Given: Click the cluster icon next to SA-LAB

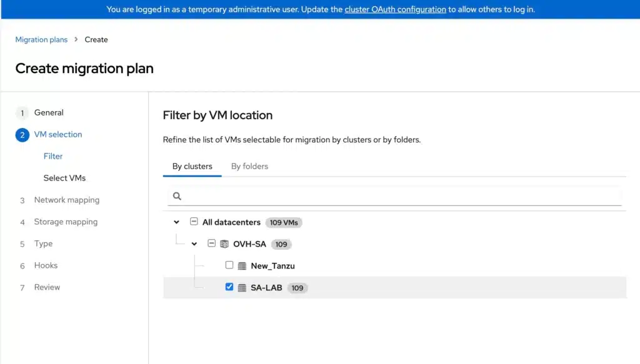Looking at the screenshot, I should tap(242, 287).
